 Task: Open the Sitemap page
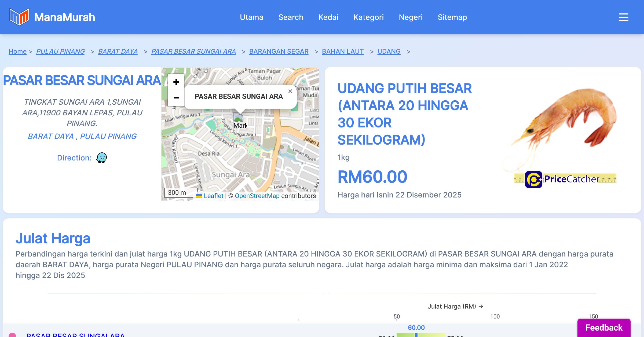click(452, 17)
